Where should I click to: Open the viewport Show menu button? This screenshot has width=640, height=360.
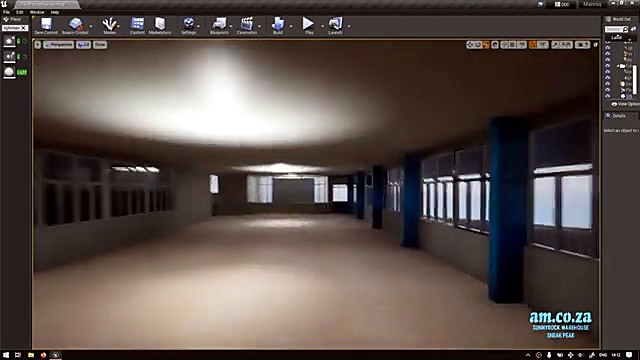coord(100,45)
